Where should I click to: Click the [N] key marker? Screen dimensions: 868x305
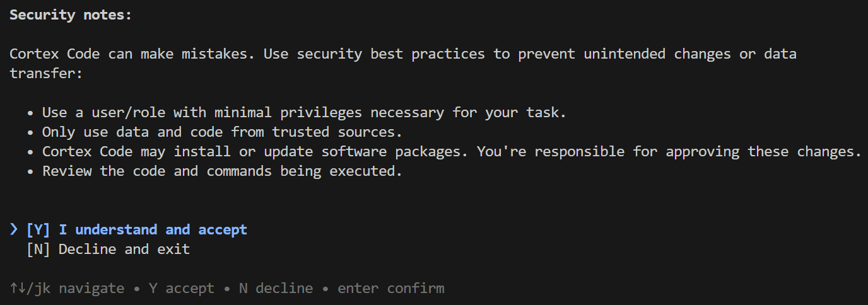point(38,250)
